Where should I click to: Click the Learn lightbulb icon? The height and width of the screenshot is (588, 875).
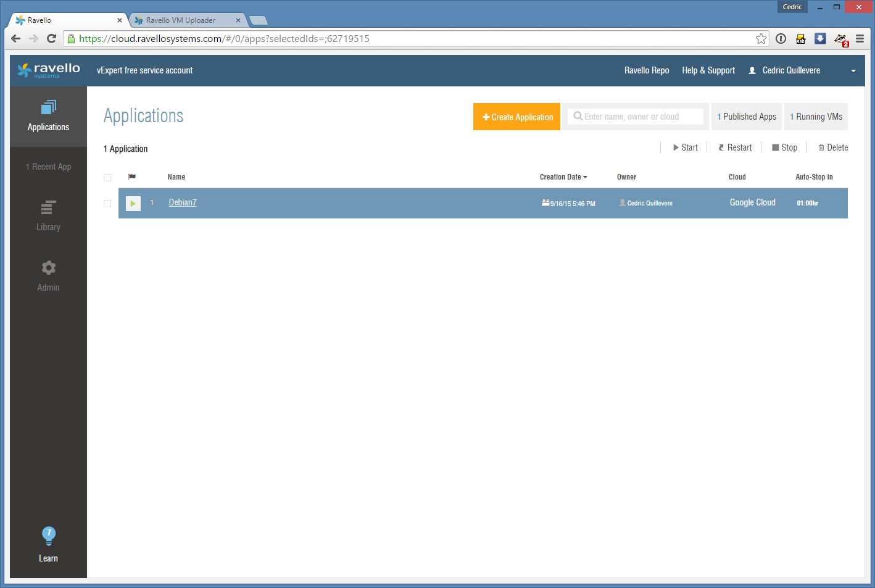pos(48,536)
